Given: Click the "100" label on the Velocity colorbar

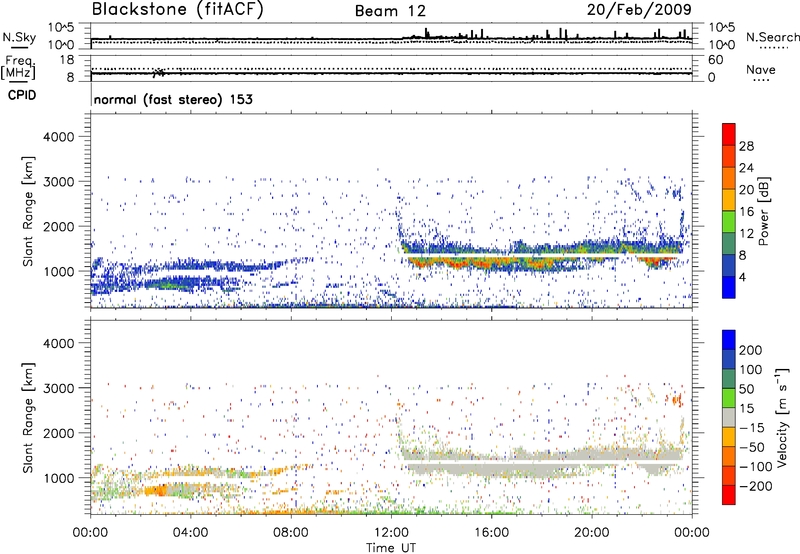Looking at the screenshot, I should 751,370.
